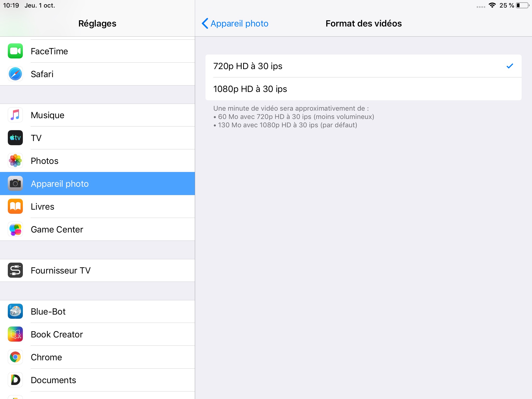The width and height of the screenshot is (532, 399).
Task: Tap the FaceTime app icon
Action: tap(15, 51)
